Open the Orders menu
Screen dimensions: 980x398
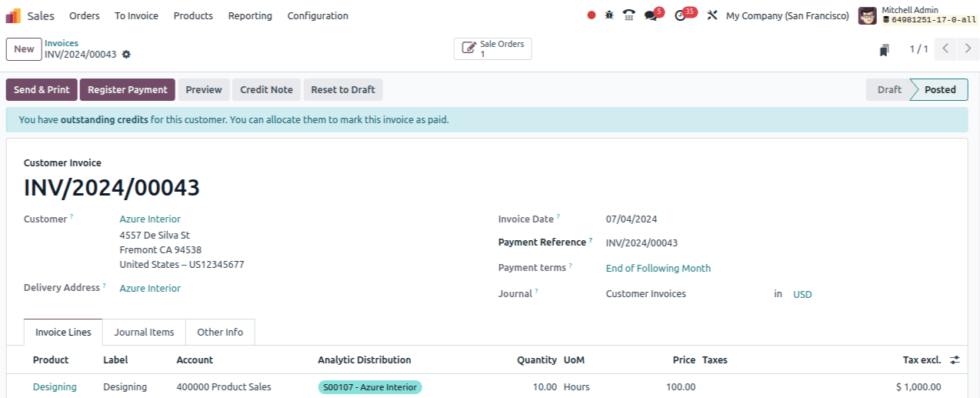(85, 15)
